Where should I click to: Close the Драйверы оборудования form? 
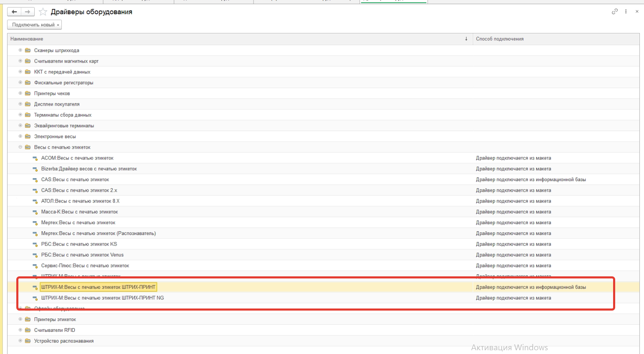[636, 12]
